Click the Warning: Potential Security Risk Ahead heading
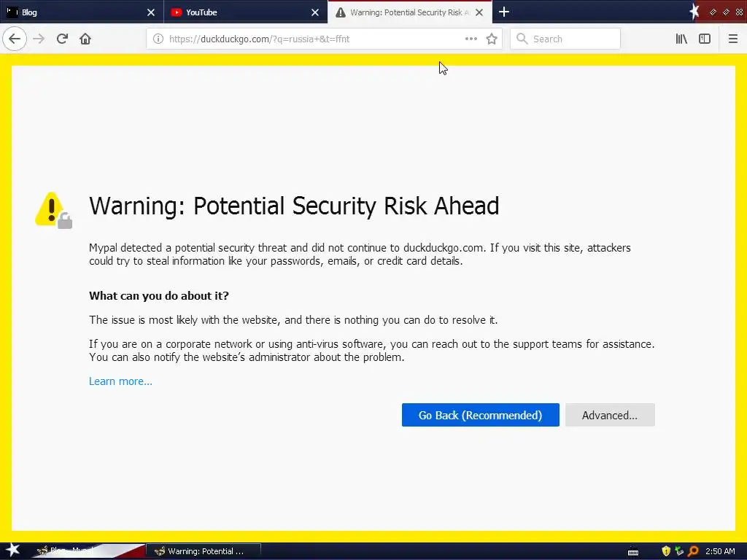The image size is (747, 560). point(294,206)
